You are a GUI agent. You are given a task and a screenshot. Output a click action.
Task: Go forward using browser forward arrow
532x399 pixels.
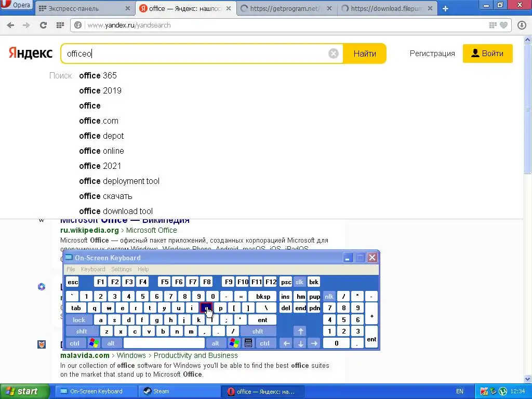click(x=26, y=25)
